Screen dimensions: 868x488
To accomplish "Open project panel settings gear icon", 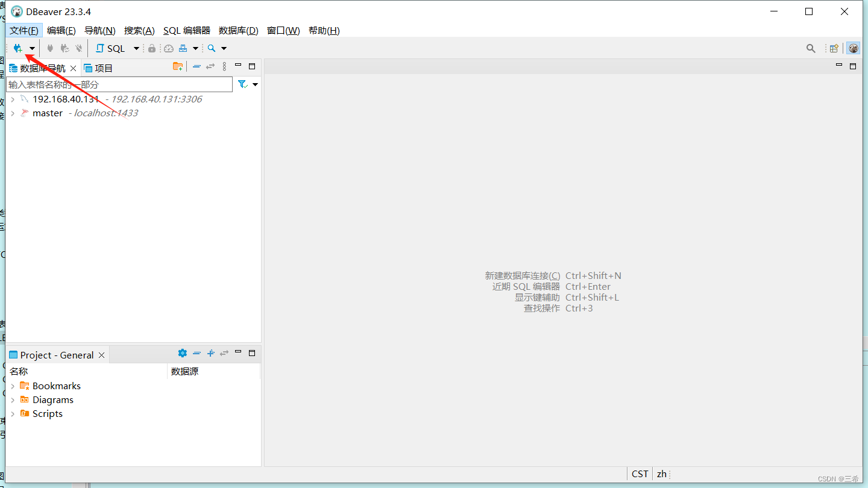I will point(183,353).
